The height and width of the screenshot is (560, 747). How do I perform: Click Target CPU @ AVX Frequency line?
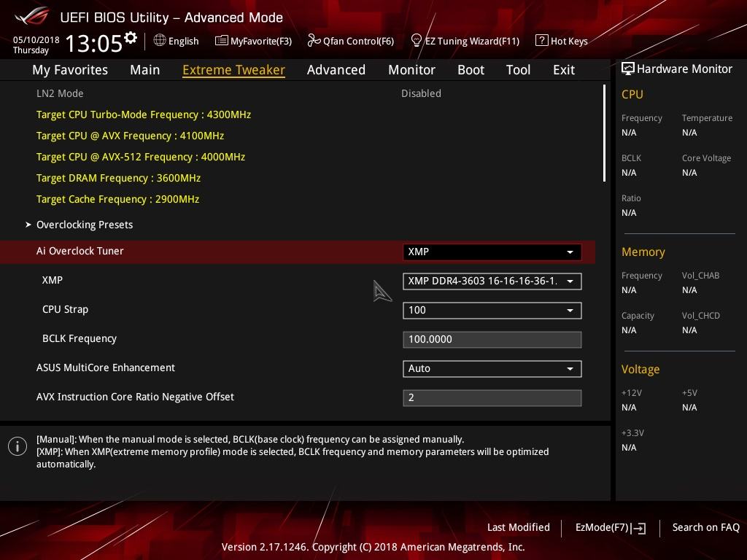point(130,136)
